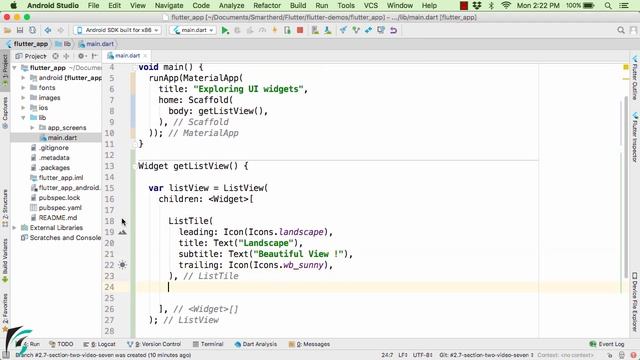The image size is (640, 360).
Task: Open the Refactor menu
Action: (x=267, y=6)
